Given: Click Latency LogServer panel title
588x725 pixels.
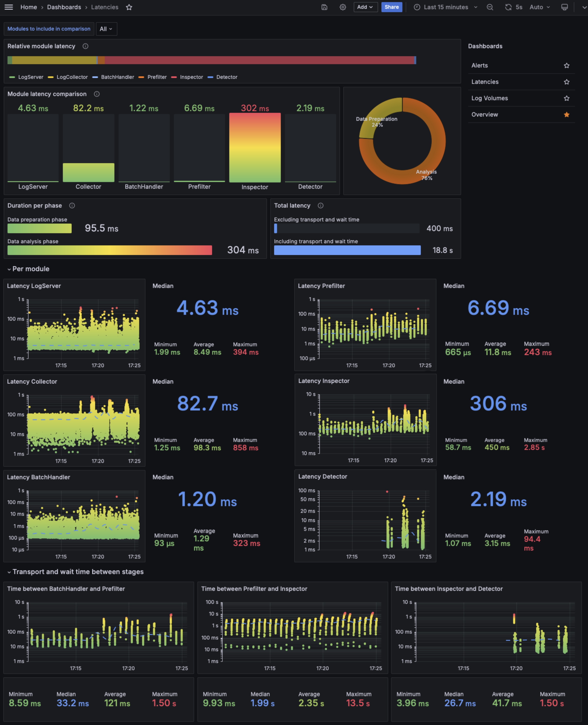Looking at the screenshot, I should pyautogui.click(x=34, y=286).
